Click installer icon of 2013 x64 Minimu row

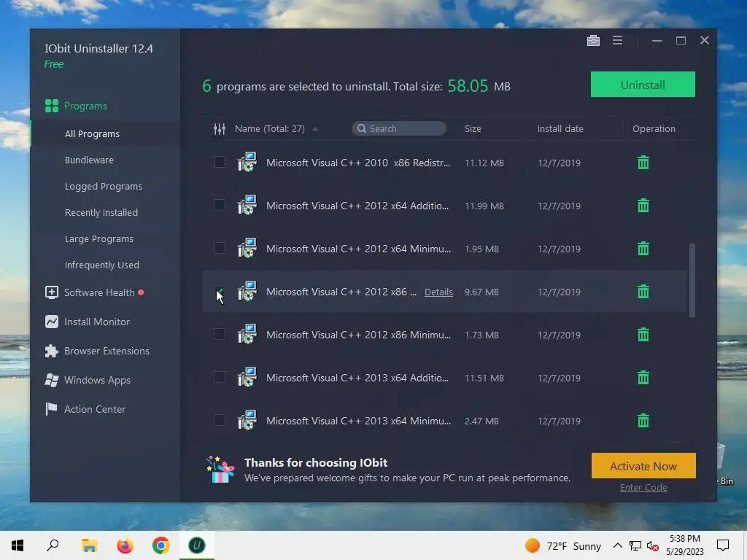click(247, 420)
